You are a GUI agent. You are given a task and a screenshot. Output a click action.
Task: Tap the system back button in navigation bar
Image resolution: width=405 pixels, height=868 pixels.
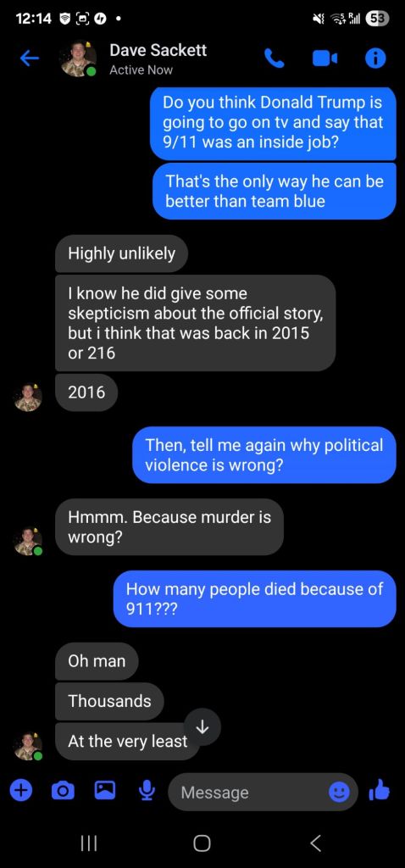click(315, 843)
